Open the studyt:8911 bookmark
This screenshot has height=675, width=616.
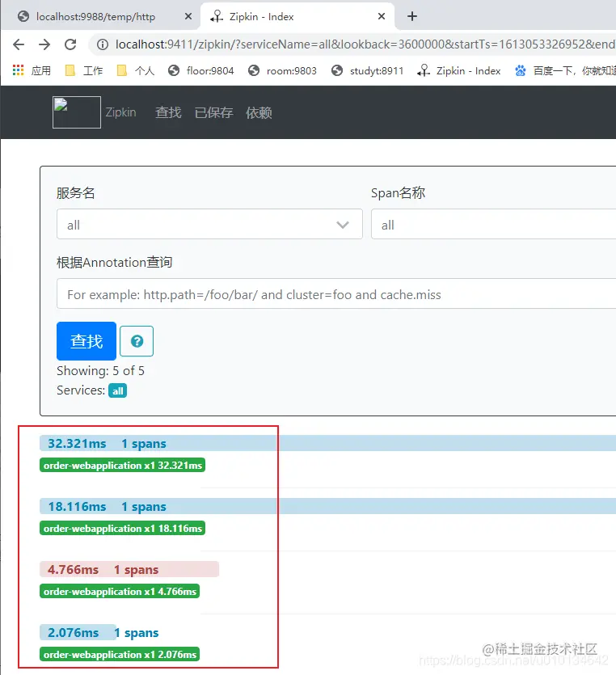point(367,70)
